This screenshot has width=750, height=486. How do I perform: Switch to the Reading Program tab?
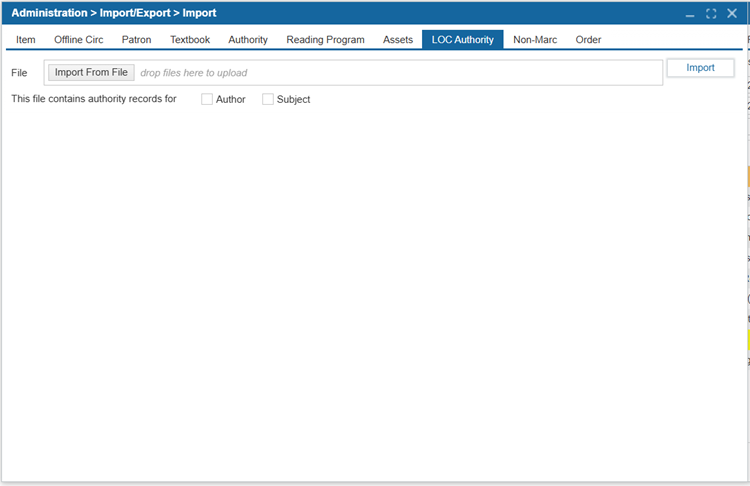click(325, 40)
